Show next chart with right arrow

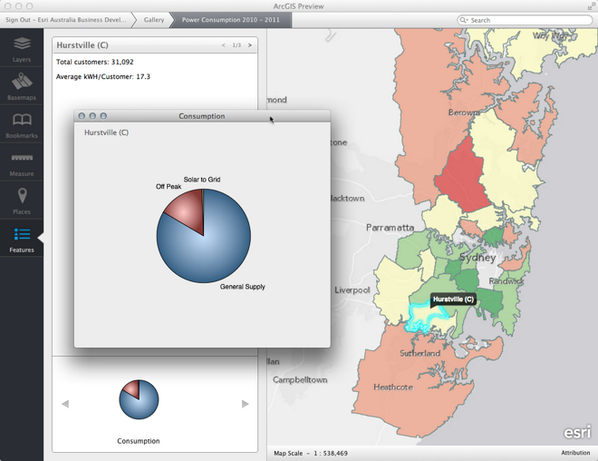[245, 404]
